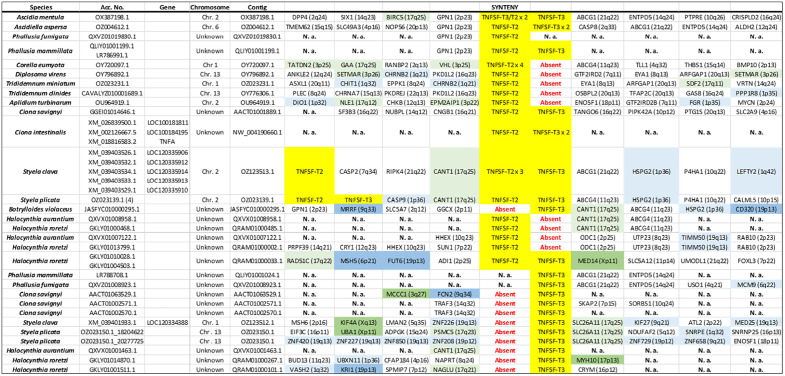Click the NW_004190660.1 contig cell
This screenshot has height=376, width=785.
[257, 132]
